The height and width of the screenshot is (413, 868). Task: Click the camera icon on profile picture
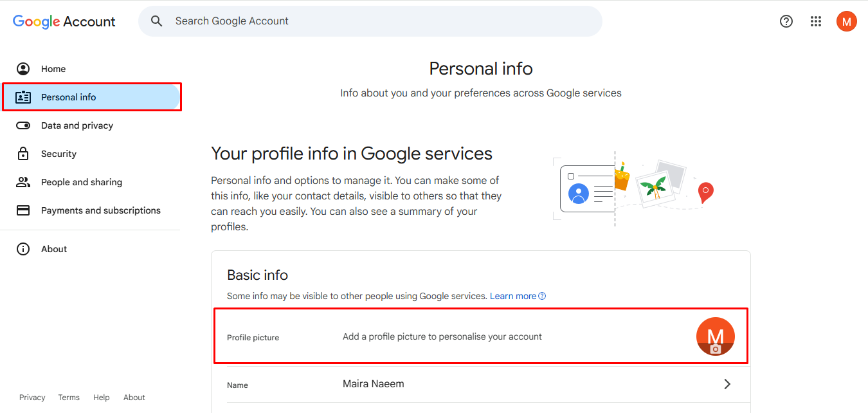pos(716,348)
